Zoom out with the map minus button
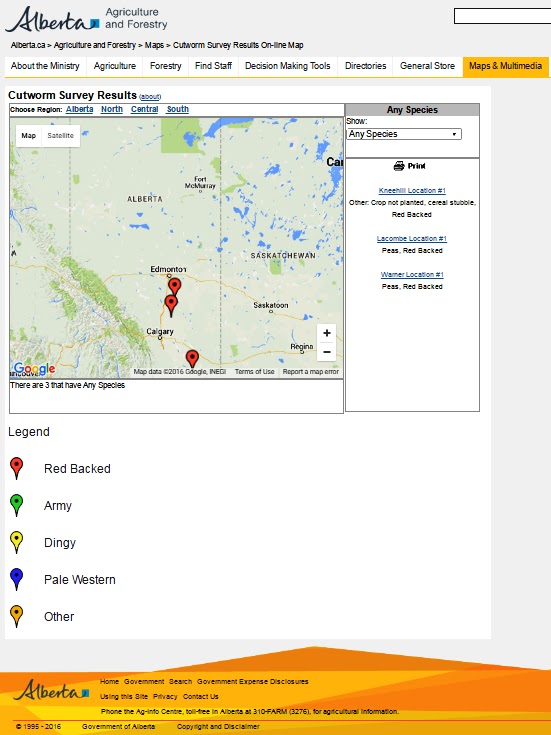 (327, 352)
